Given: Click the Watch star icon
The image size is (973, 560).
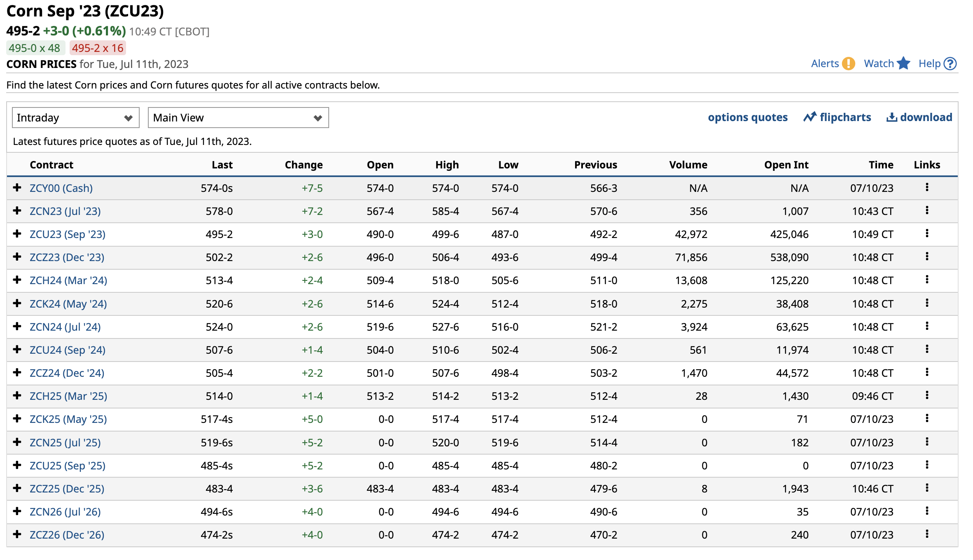Looking at the screenshot, I should [903, 64].
